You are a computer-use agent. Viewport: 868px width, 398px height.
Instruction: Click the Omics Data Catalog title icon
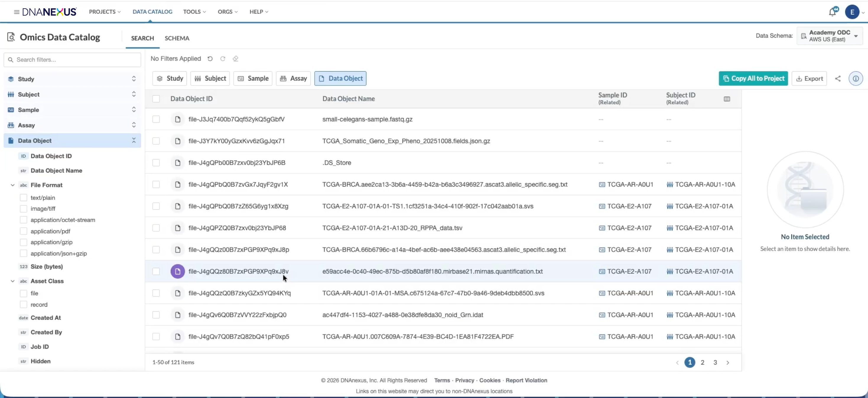pyautogui.click(x=11, y=37)
